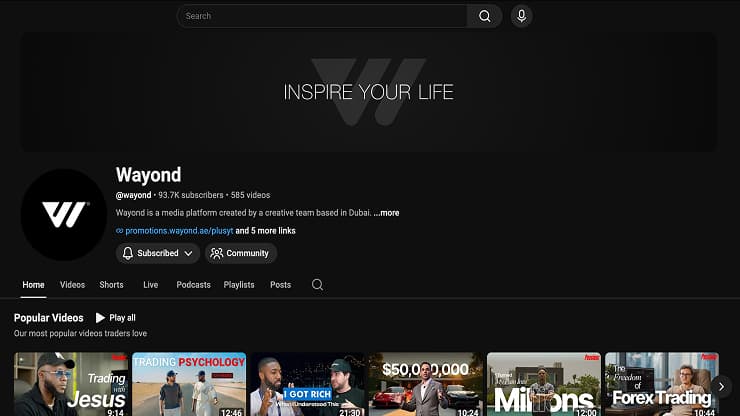This screenshot has height=416, width=740.
Task: Switch to the Shorts tab
Action: coord(111,285)
